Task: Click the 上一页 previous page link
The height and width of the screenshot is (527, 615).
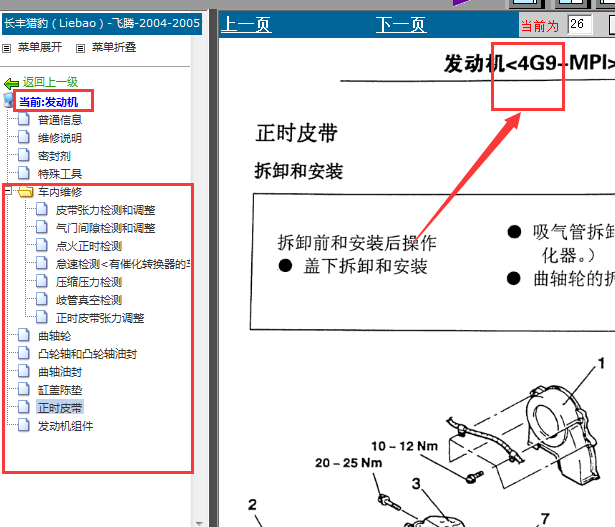Action: coord(246,25)
